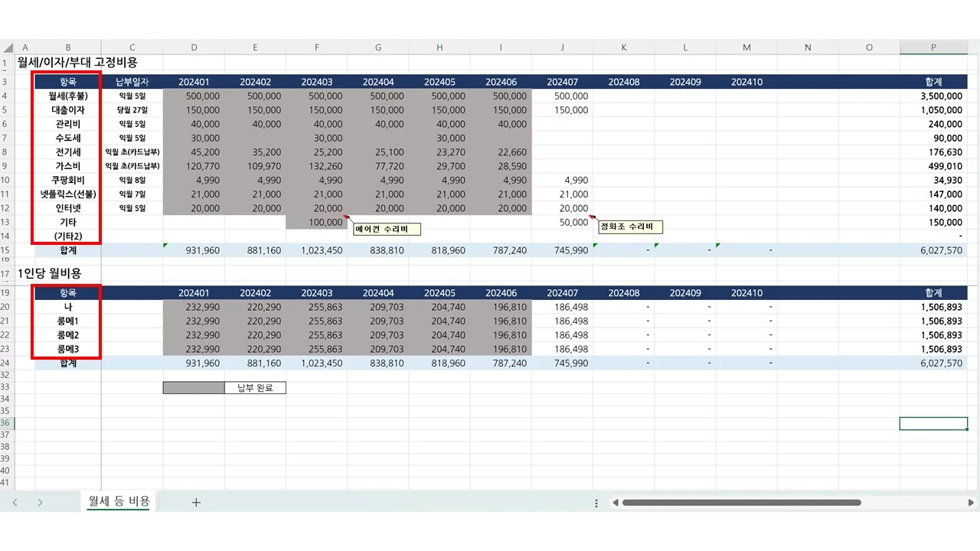The image size is (980, 551).
Task: Click the select-all corner of the grid
Action: click(8, 47)
